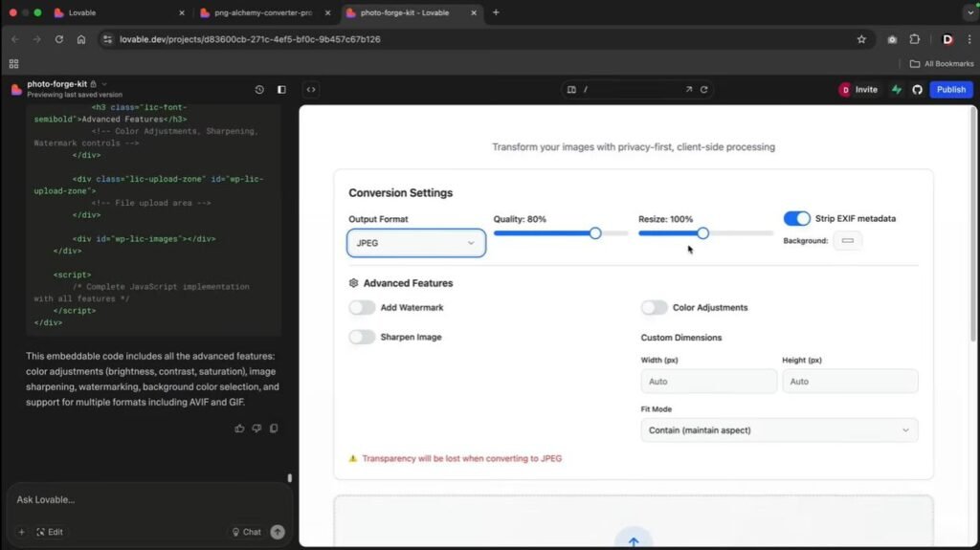Click the chat panel scrollbar thumb
Screen dimensions: 980x550
point(289,478)
